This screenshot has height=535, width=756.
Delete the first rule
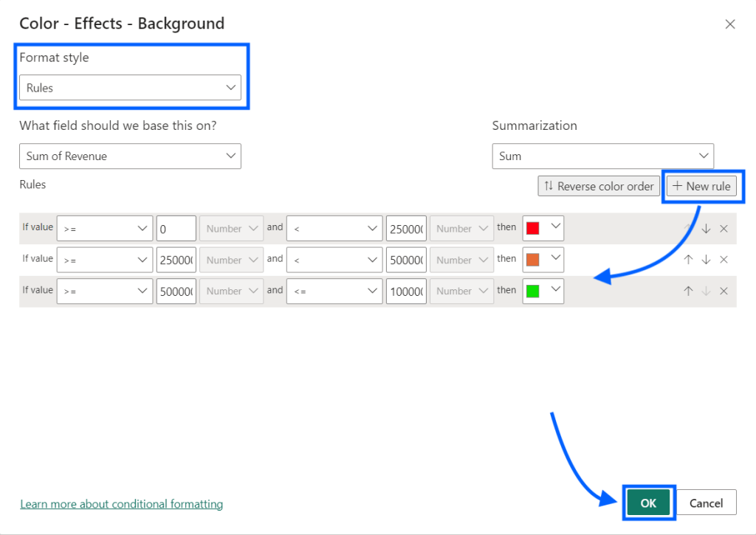[x=724, y=228]
